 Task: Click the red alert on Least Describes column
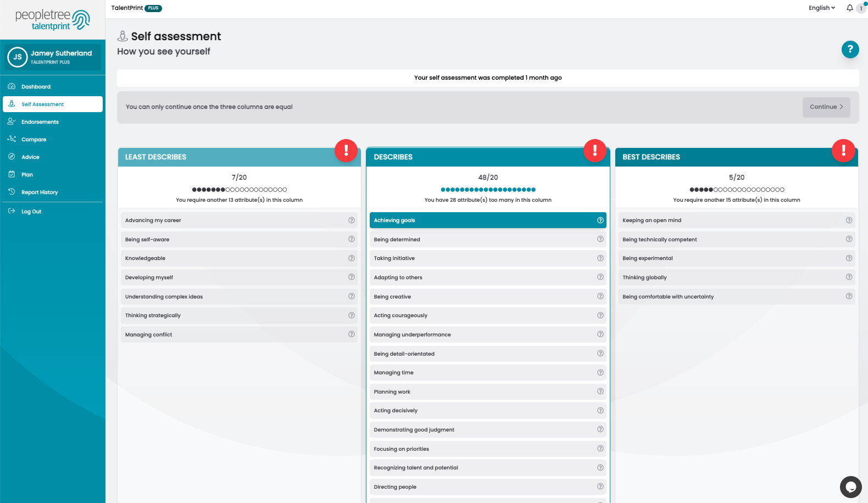click(x=346, y=151)
